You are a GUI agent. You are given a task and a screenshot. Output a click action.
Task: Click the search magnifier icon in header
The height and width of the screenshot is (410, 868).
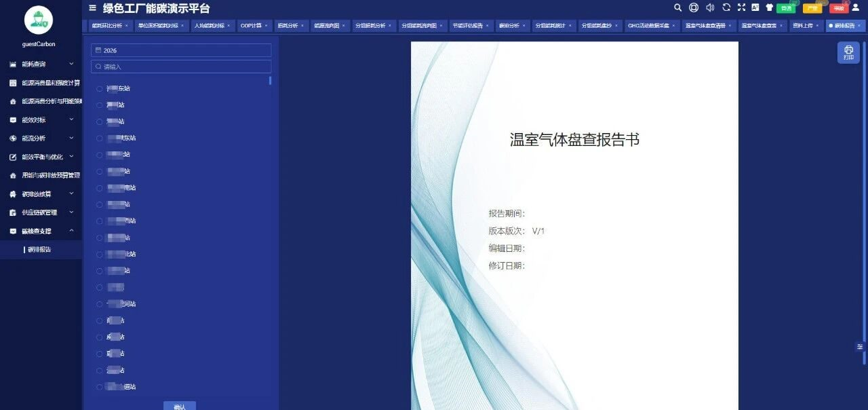[678, 7]
